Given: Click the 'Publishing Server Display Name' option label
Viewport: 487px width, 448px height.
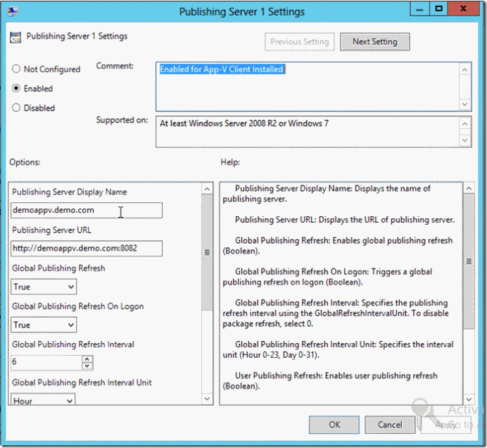Looking at the screenshot, I should pos(69,192).
